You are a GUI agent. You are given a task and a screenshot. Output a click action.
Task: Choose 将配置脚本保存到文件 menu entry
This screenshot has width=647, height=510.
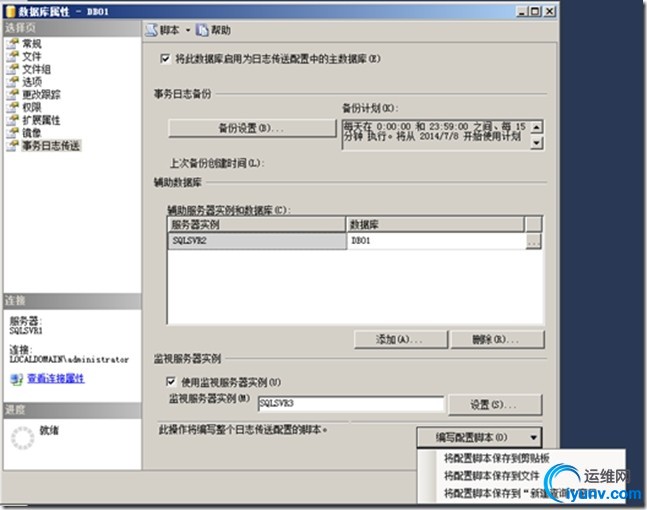[491, 476]
